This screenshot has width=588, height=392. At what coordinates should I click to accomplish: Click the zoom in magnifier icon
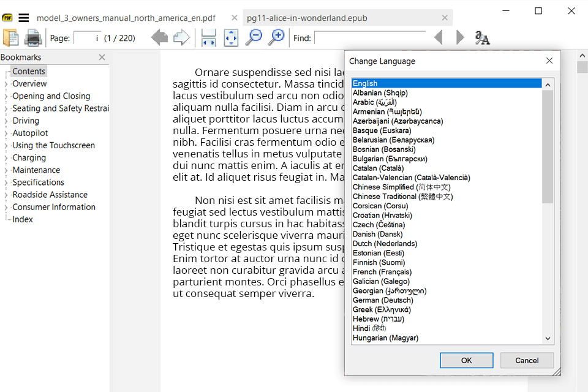[276, 37]
